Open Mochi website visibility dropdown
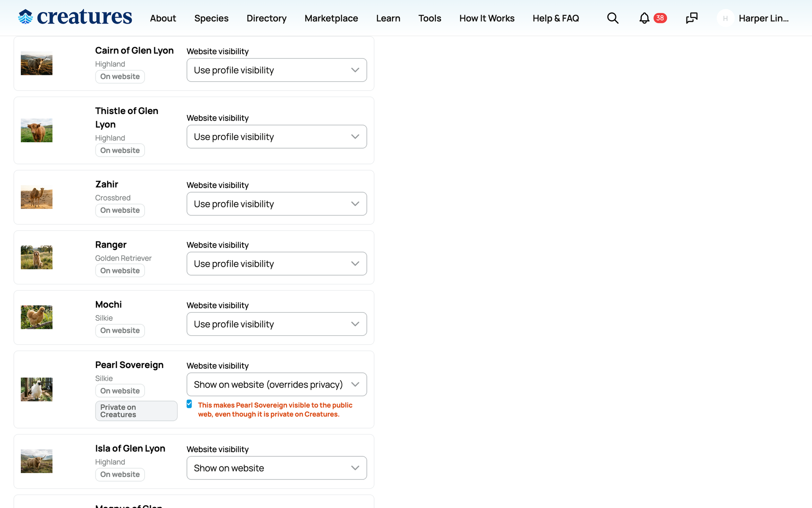 277,324
